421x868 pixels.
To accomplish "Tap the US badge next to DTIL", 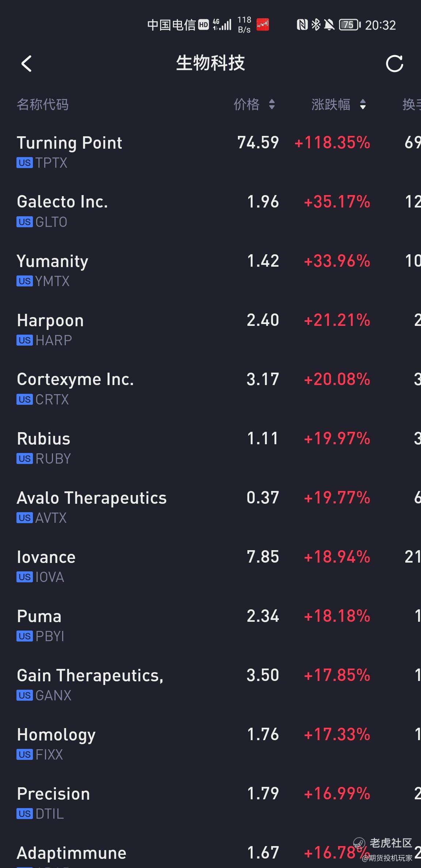I will click(x=24, y=814).
